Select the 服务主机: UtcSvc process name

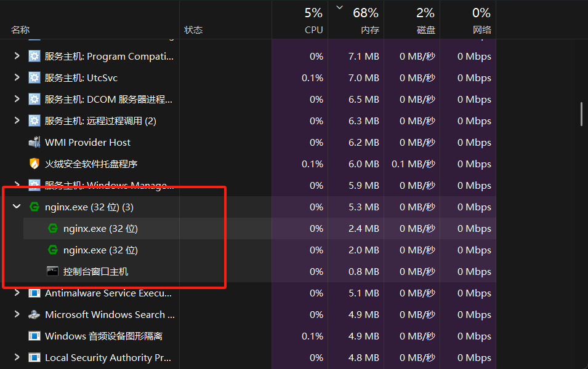pos(81,78)
